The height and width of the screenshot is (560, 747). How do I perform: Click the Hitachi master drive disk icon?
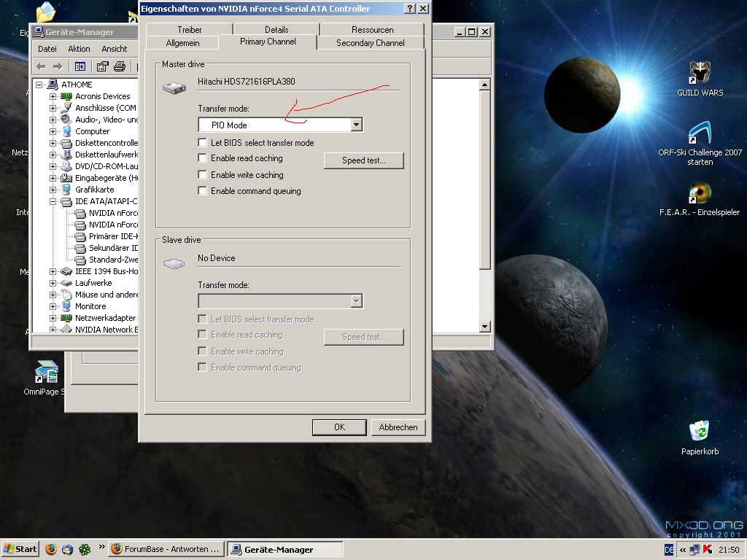click(174, 87)
